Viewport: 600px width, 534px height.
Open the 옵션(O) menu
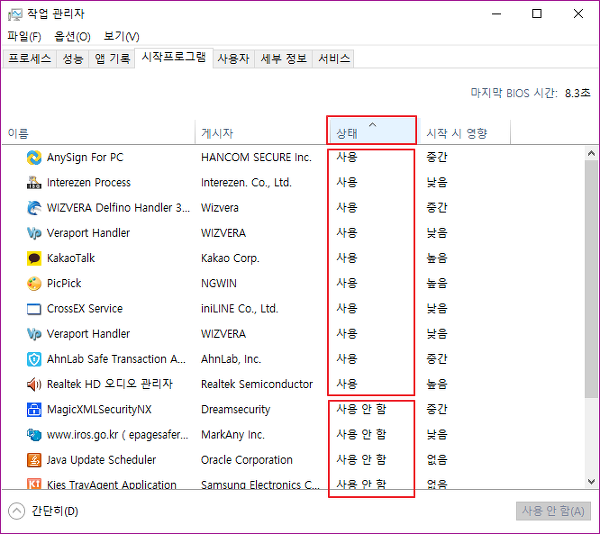click(x=72, y=36)
